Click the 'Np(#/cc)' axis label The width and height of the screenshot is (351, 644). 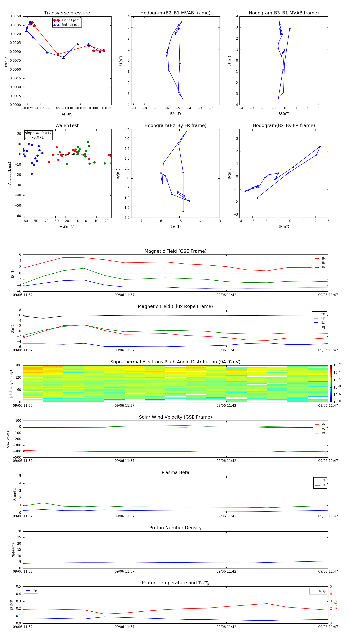[13, 550]
